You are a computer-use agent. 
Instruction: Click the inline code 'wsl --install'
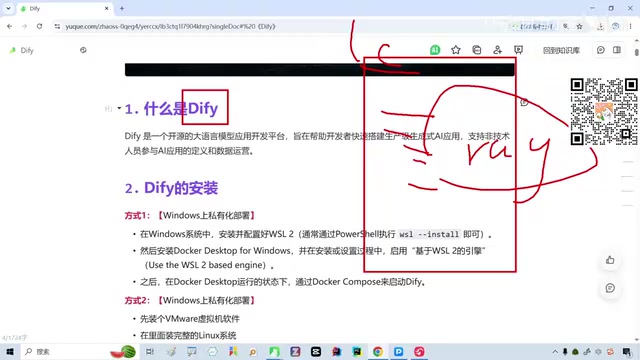click(x=429, y=234)
